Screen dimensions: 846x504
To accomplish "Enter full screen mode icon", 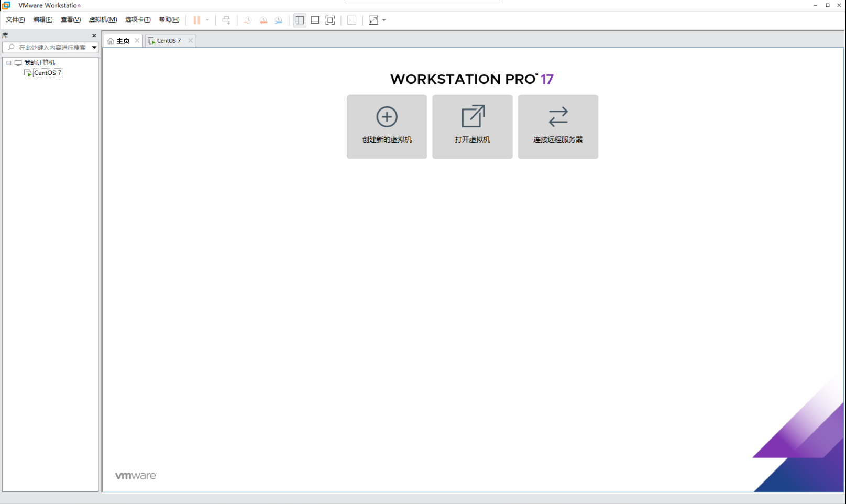I will [x=330, y=20].
